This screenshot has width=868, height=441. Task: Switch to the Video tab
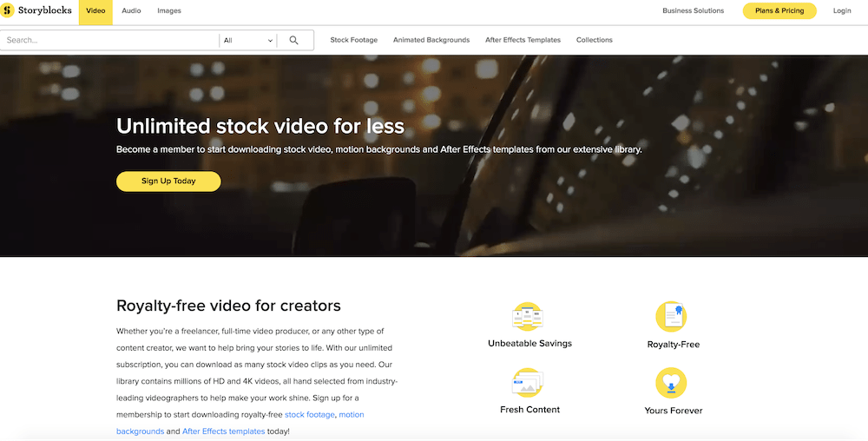(96, 11)
